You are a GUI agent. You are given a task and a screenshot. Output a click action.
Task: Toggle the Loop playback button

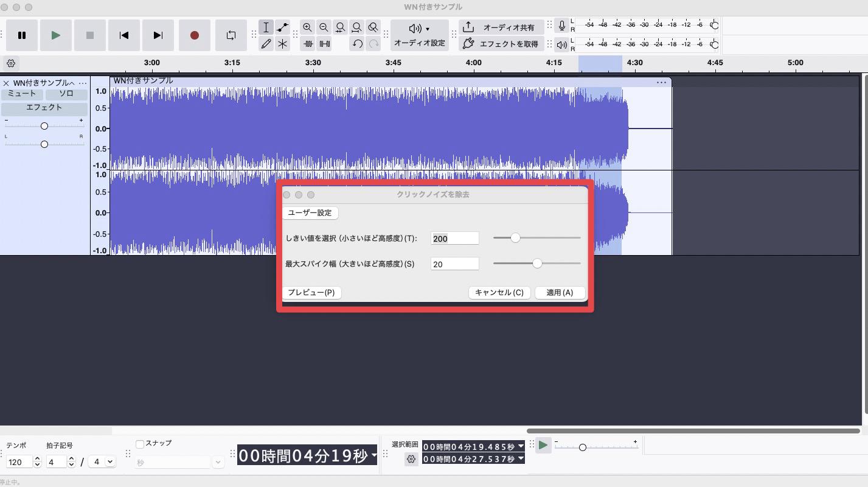tap(231, 35)
